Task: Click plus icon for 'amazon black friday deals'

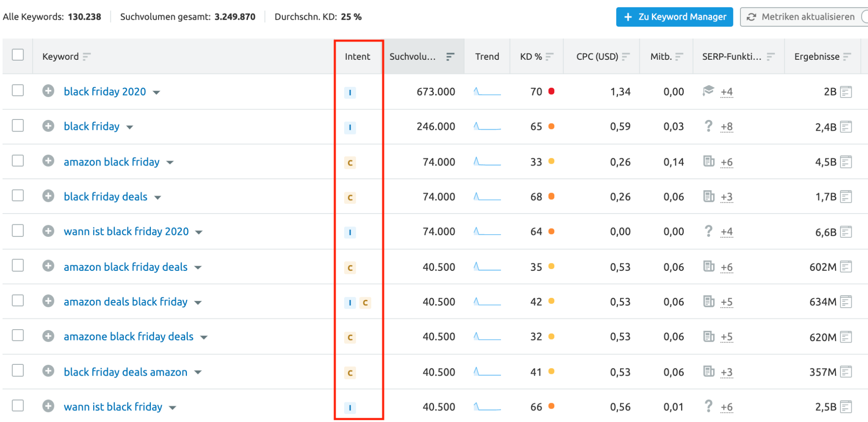Action: pyautogui.click(x=48, y=266)
